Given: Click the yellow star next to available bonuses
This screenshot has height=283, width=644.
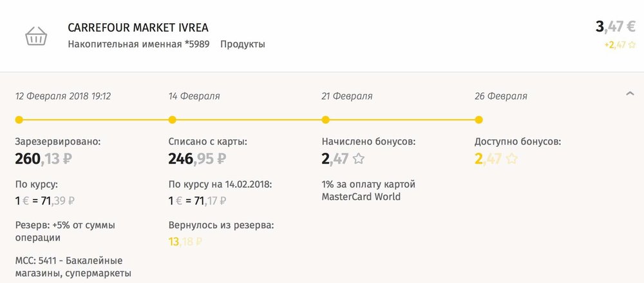Looking at the screenshot, I should 512,159.
